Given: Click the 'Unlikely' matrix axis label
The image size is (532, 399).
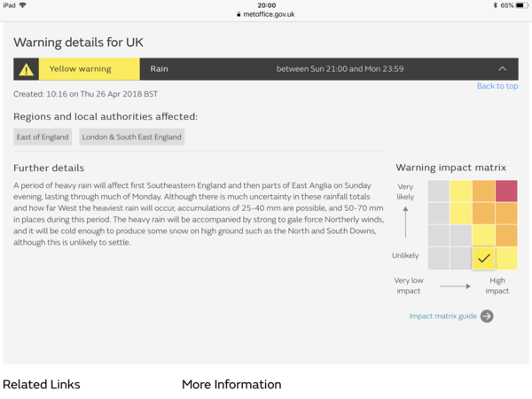Looking at the screenshot, I should tap(405, 255).
